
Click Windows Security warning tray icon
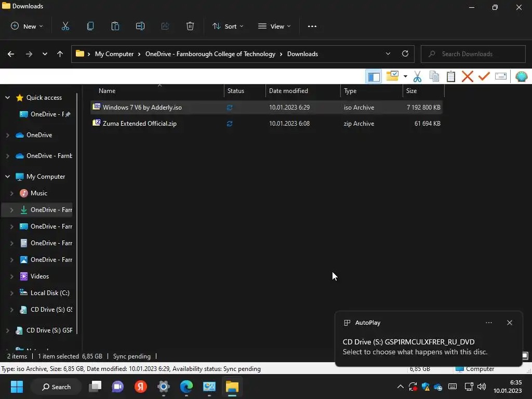pos(425,387)
